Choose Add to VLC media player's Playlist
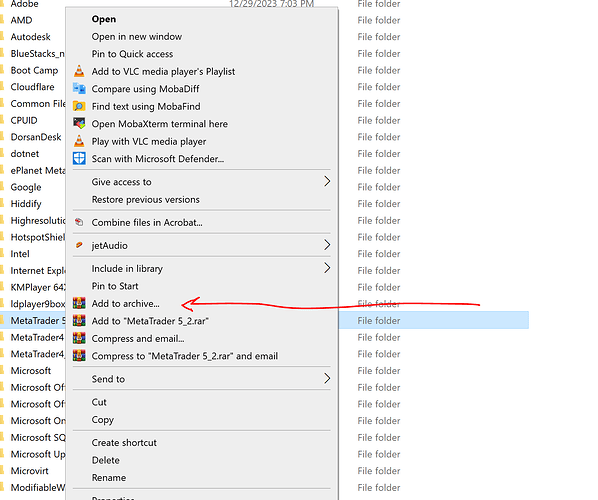Viewport: 598px width, 500px height. click(x=163, y=72)
